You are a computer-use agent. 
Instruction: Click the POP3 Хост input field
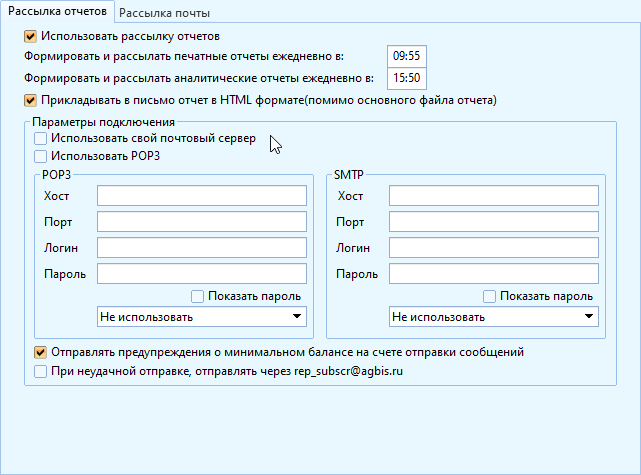coord(201,196)
